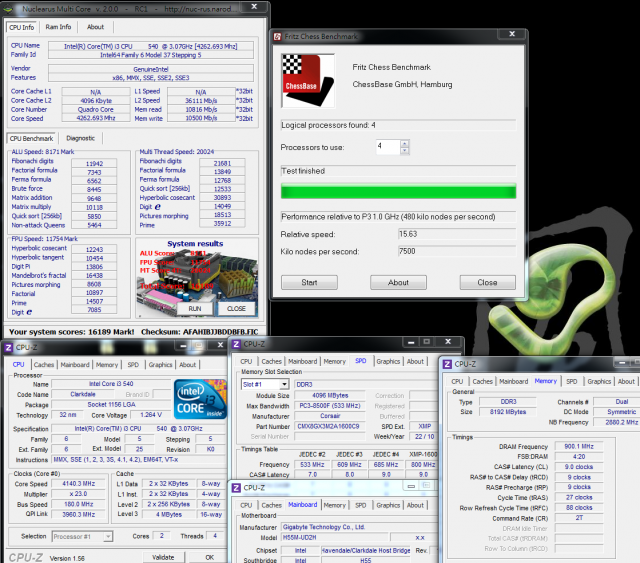Click the CPU Name field in Nuclearus
The height and width of the screenshot is (563, 640).
151,46
